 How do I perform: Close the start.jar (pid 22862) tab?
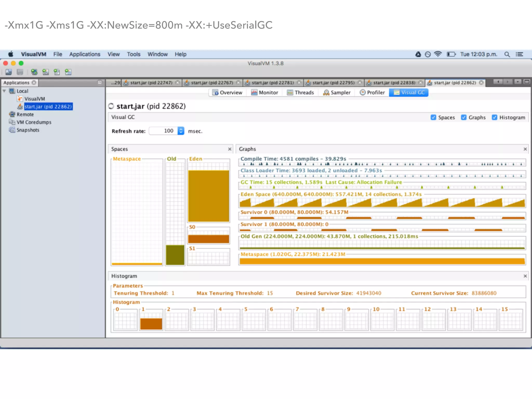click(x=481, y=83)
